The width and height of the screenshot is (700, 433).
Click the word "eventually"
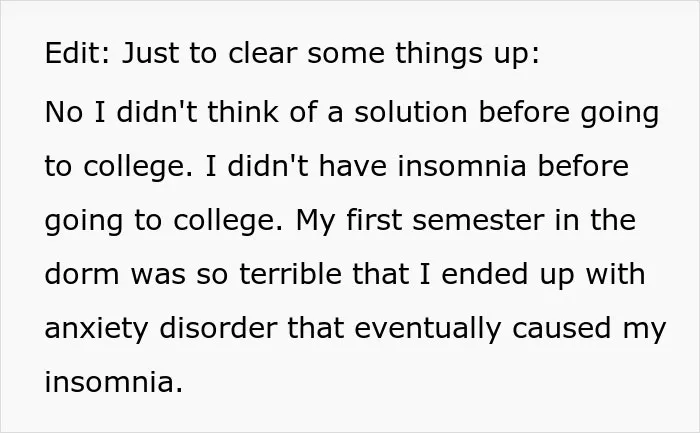(427, 330)
